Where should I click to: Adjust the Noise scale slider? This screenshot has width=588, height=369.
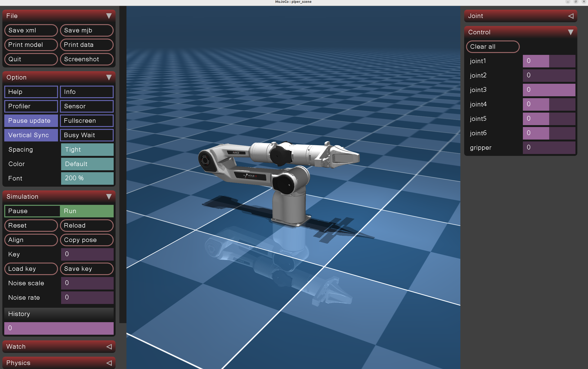pos(87,283)
